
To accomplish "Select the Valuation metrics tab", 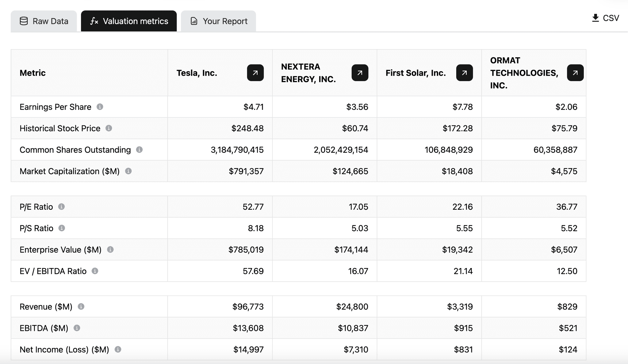I will pyautogui.click(x=129, y=21).
